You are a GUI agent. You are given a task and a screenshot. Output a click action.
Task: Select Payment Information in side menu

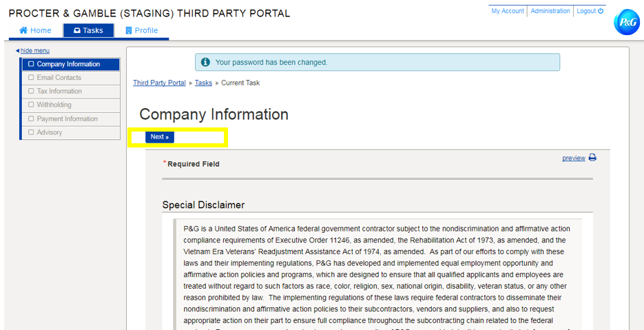(71, 118)
